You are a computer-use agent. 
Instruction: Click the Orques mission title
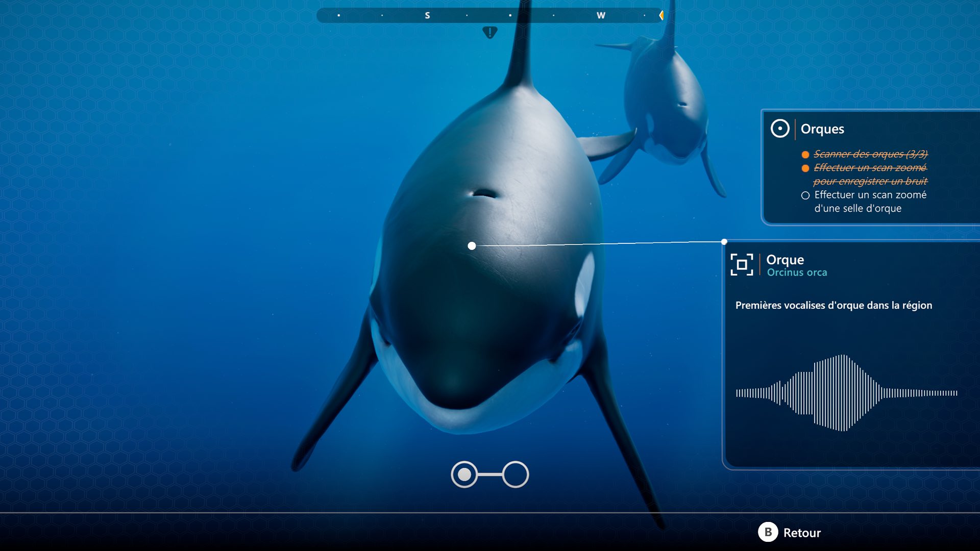click(x=822, y=129)
